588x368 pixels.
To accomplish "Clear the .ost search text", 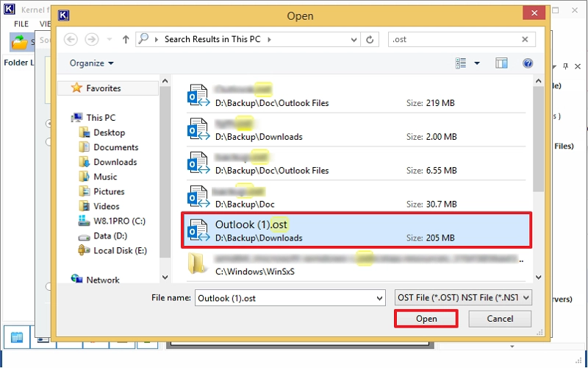I will pos(525,39).
